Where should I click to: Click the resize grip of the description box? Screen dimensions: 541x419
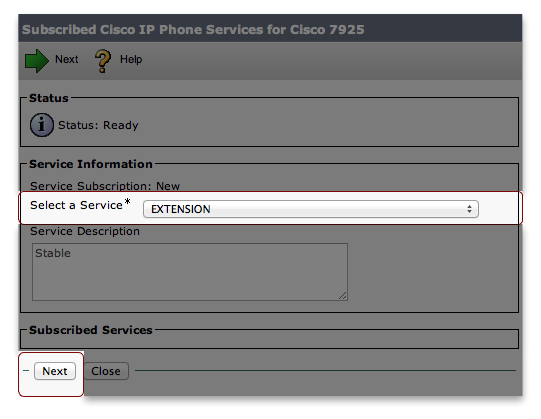tap(342, 295)
